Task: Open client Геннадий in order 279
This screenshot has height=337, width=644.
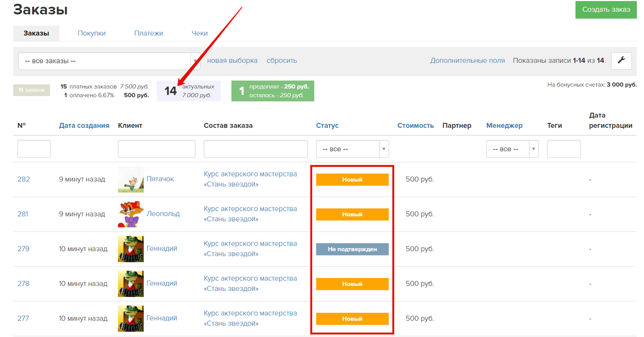Action: 162,249
